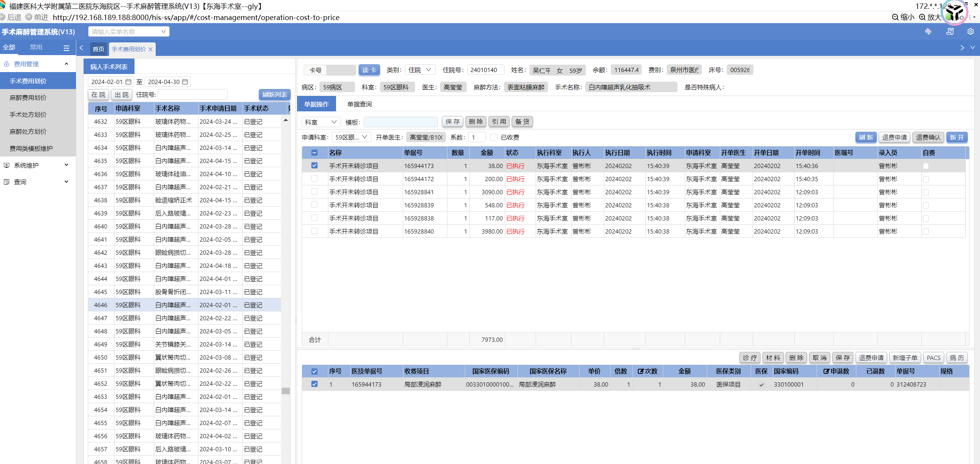Open the 类别 住院 dropdown

pyautogui.click(x=420, y=70)
